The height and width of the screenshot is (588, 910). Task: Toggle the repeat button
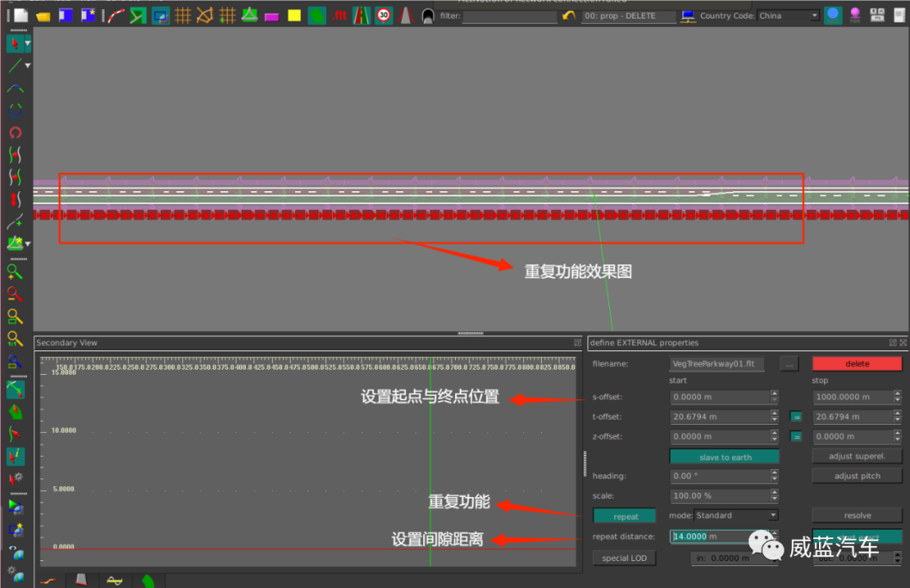pos(625,516)
